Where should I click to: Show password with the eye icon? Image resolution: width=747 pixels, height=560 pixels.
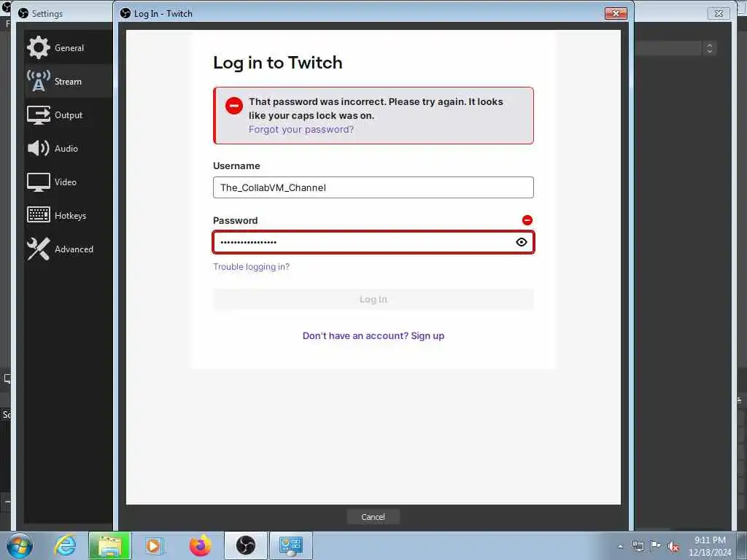[x=521, y=242]
